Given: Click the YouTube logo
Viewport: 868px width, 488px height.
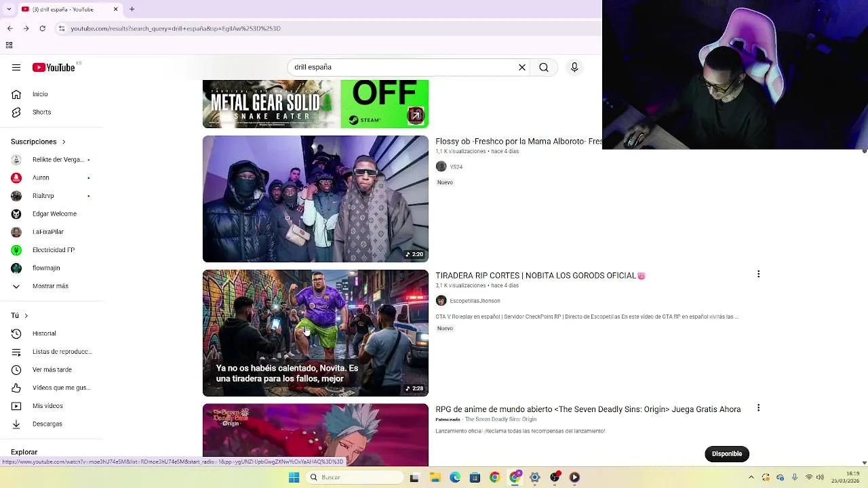Looking at the screenshot, I should coord(54,67).
